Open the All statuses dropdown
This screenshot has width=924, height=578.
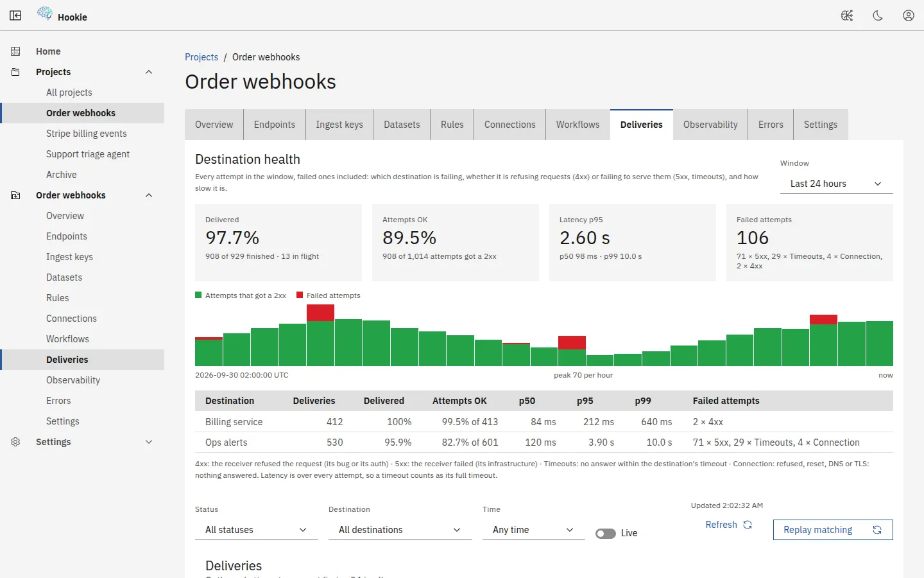click(x=257, y=530)
